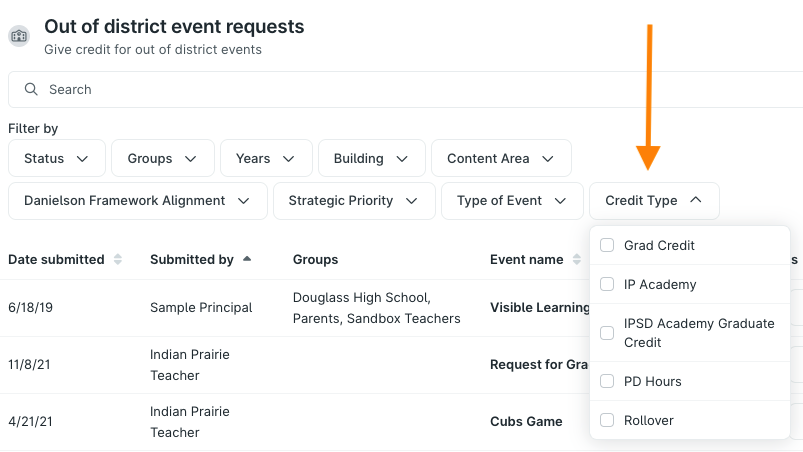This screenshot has height=452, width=803.
Task: Click Submitted by ascending sort arrow
Action: click(247, 259)
